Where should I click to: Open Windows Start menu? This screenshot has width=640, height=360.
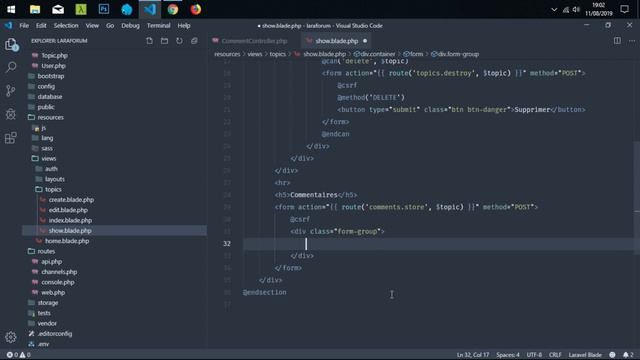(x=11, y=9)
